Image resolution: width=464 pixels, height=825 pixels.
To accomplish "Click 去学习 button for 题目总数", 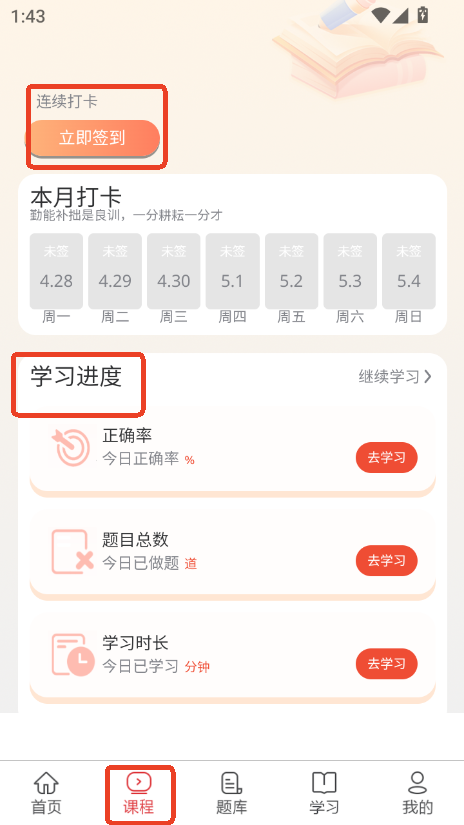I will [387, 561].
